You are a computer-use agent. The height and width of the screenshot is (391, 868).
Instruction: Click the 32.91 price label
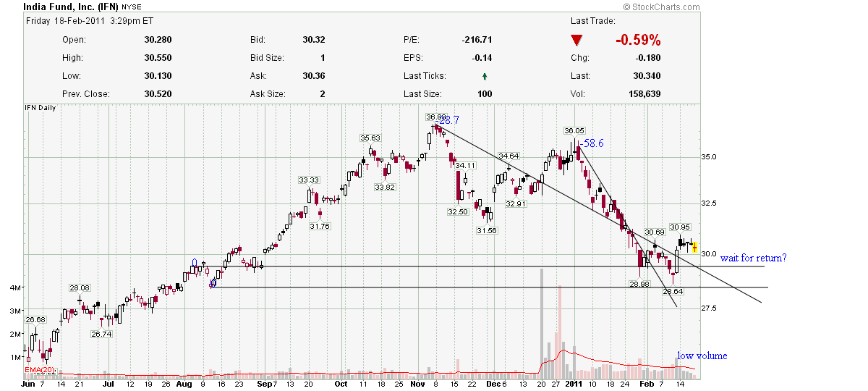tap(515, 204)
